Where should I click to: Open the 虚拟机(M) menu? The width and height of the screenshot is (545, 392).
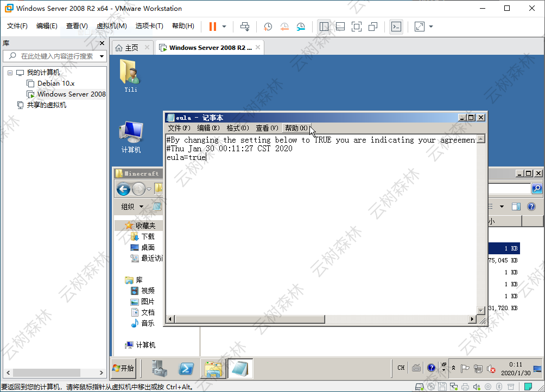coord(112,26)
